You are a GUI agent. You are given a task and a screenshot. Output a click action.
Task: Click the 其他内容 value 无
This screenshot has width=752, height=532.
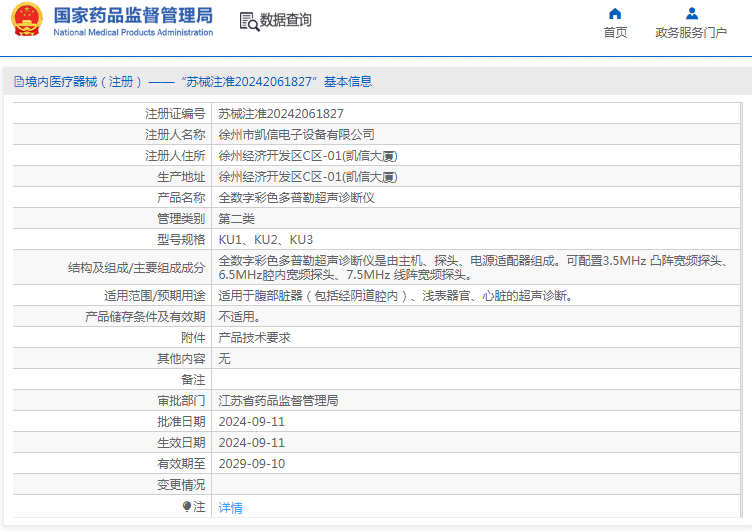[x=224, y=359]
